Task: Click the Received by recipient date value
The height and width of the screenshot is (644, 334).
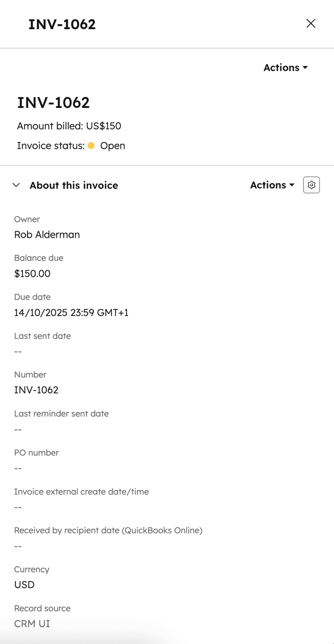Action: pos(18,546)
